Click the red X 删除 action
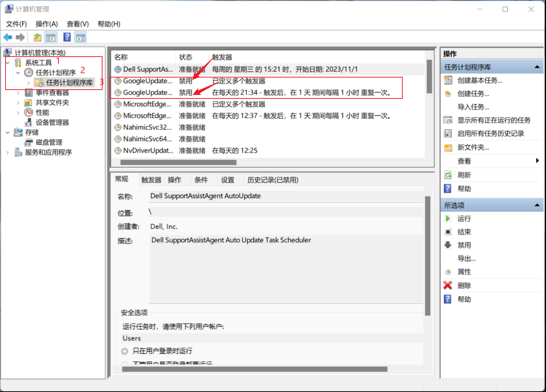The height and width of the screenshot is (392, 546). click(x=448, y=285)
